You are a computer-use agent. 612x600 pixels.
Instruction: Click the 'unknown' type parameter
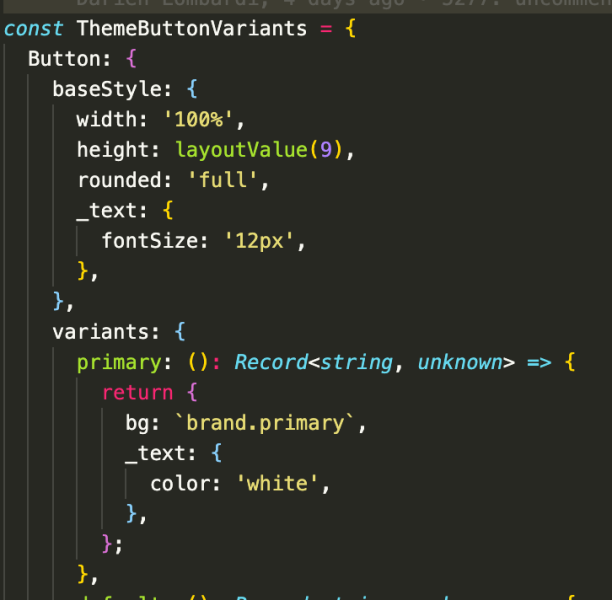[x=460, y=362]
